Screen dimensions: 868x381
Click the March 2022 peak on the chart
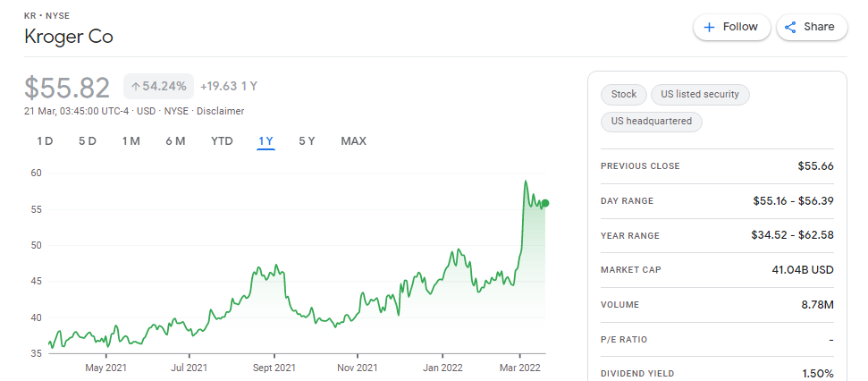526,181
